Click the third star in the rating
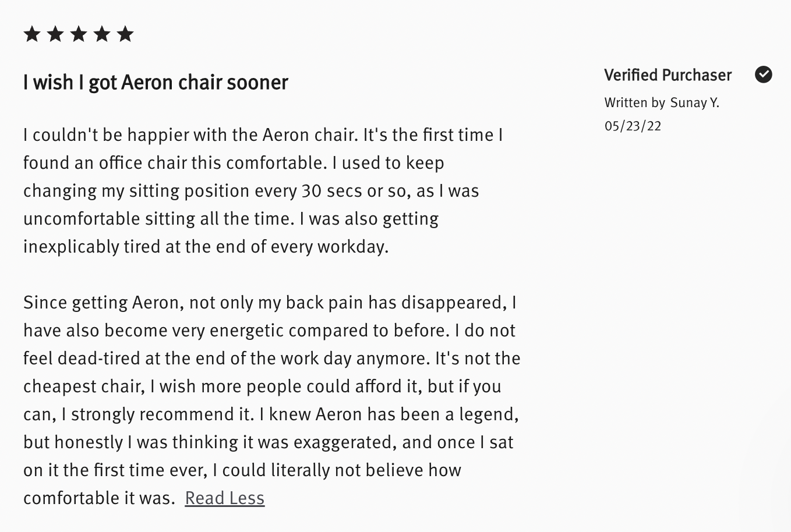This screenshot has width=791, height=532. (79, 34)
